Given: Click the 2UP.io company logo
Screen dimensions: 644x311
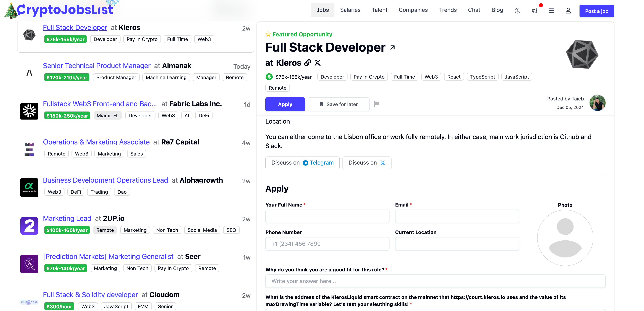Looking at the screenshot, I should click(x=29, y=226).
